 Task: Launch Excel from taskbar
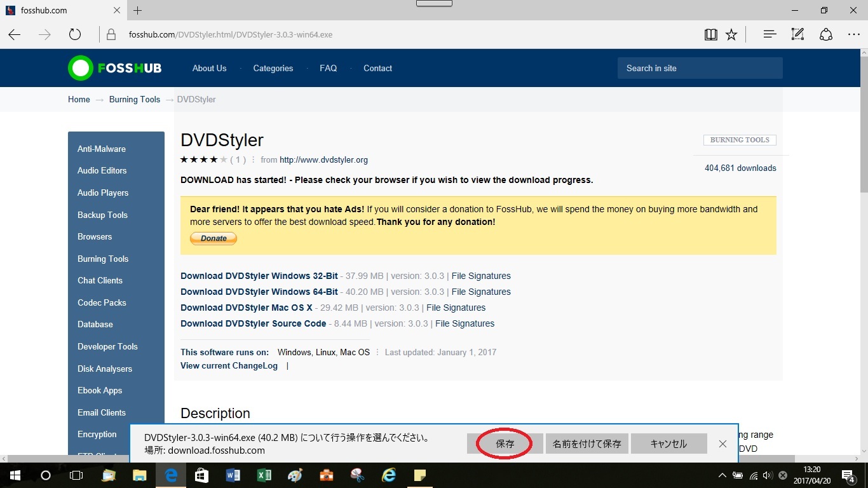pyautogui.click(x=264, y=475)
